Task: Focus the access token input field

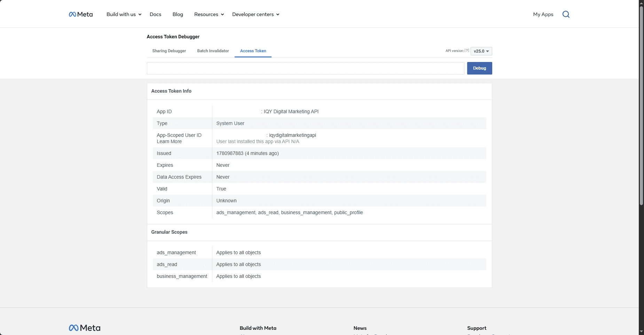Action: coord(306,68)
